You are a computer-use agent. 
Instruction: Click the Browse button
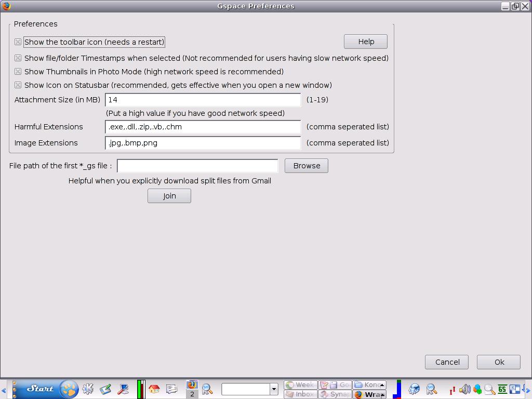(307, 166)
